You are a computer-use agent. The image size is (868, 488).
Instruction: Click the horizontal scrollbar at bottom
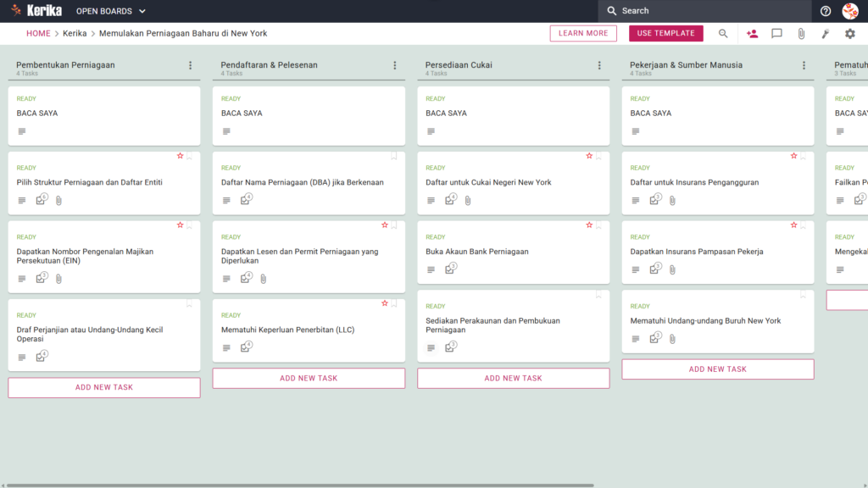[x=300, y=485]
